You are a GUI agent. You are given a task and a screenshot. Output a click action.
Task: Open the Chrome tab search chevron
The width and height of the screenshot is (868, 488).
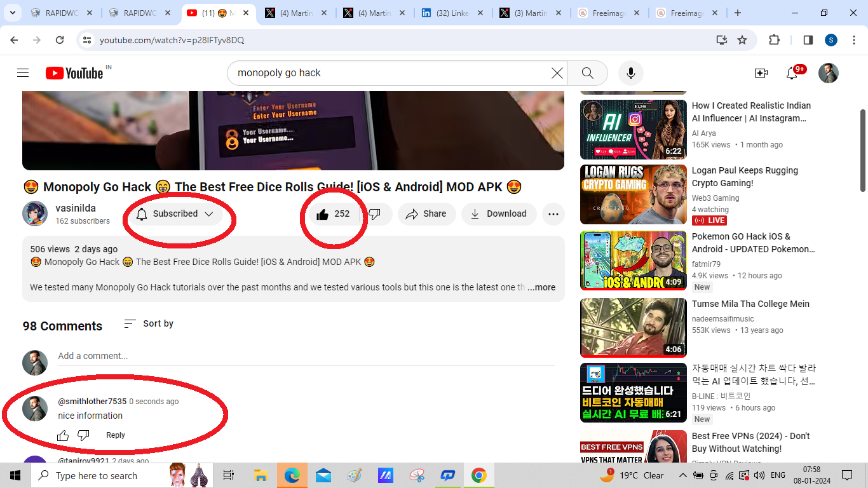12,13
